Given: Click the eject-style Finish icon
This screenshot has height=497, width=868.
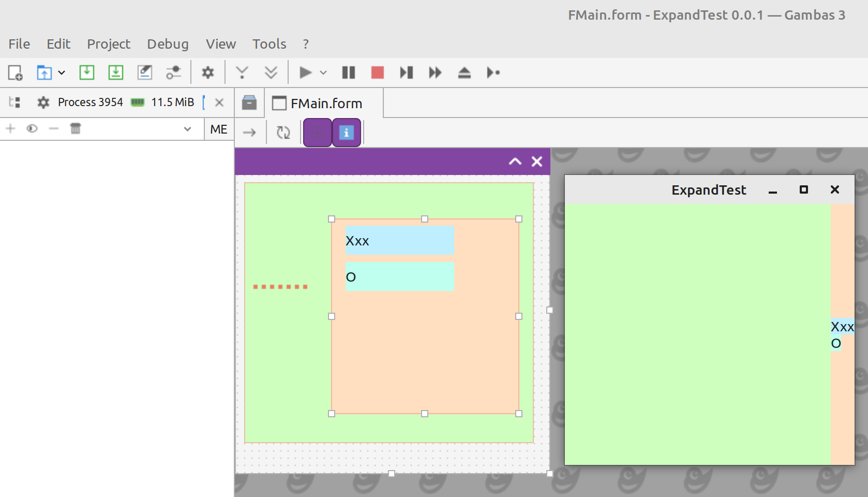Looking at the screenshot, I should pos(465,72).
